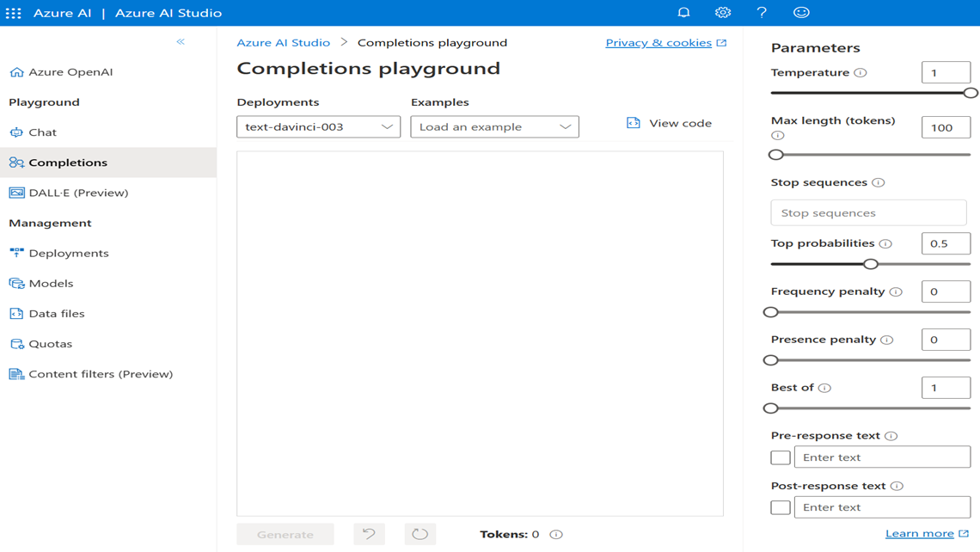This screenshot has width=980, height=552.
Task: Go to Azure OpenAI home
Action: pyautogui.click(x=61, y=72)
